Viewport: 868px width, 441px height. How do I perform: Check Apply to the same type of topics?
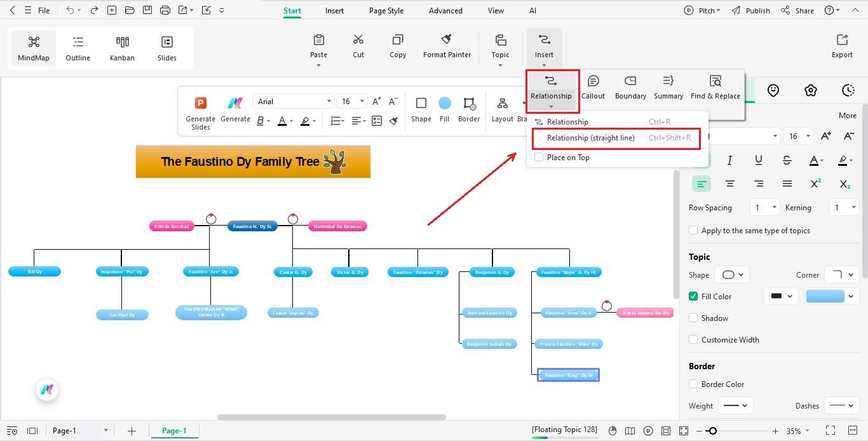693,231
